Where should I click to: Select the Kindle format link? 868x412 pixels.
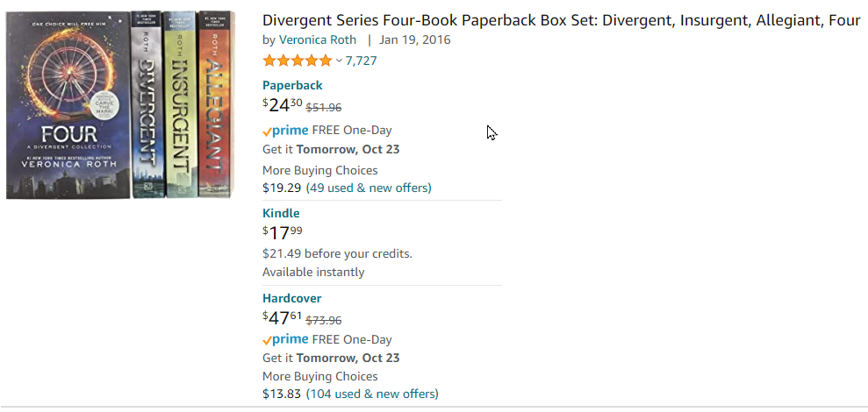click(x=281, y=213)
